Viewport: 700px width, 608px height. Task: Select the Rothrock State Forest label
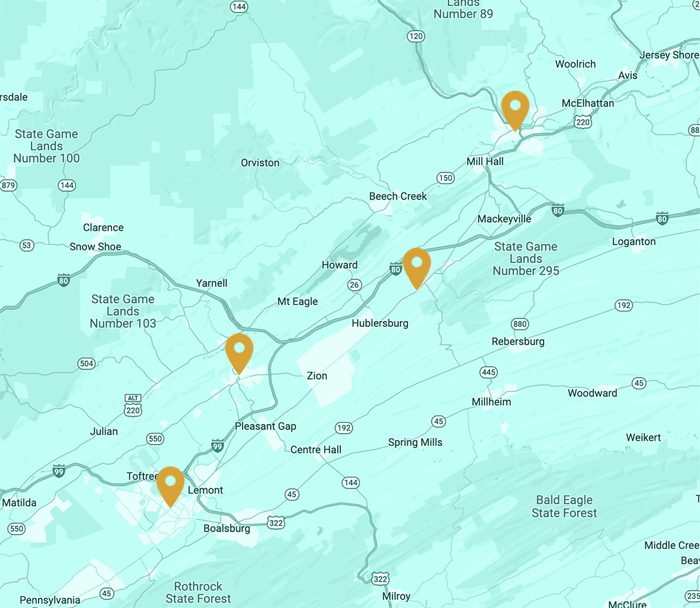(x=198, y=593)
